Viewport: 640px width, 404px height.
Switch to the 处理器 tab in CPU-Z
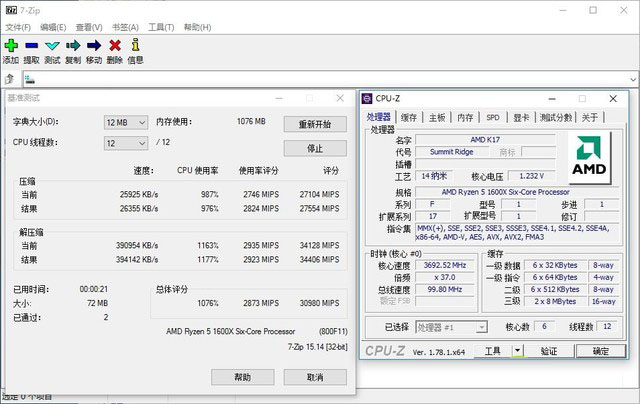coord(378,117)
